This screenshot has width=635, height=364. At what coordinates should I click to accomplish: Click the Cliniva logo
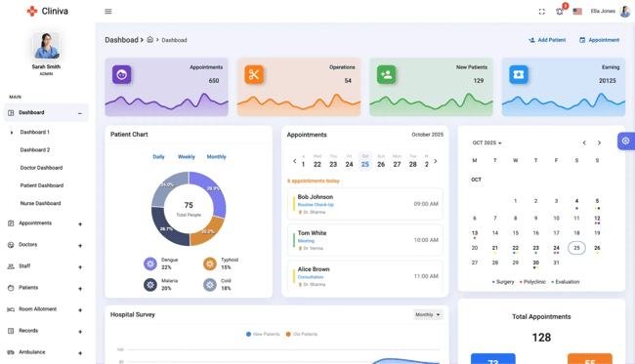tap(48, 11)
